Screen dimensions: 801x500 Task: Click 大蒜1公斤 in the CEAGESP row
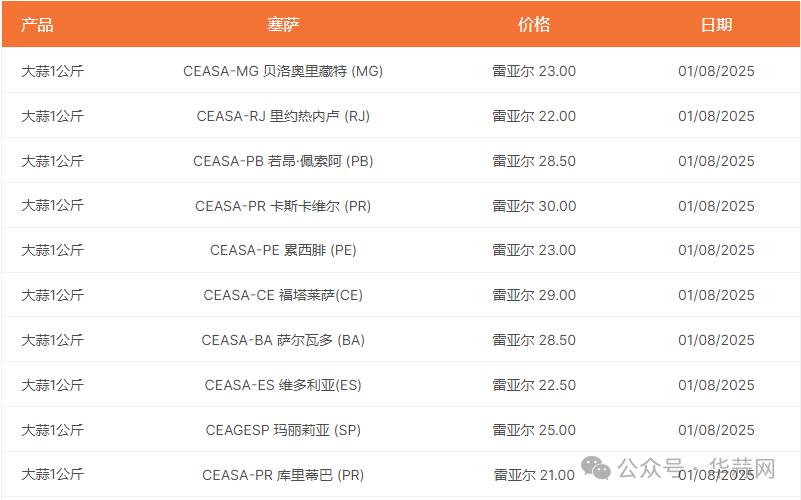coord(52,430)
